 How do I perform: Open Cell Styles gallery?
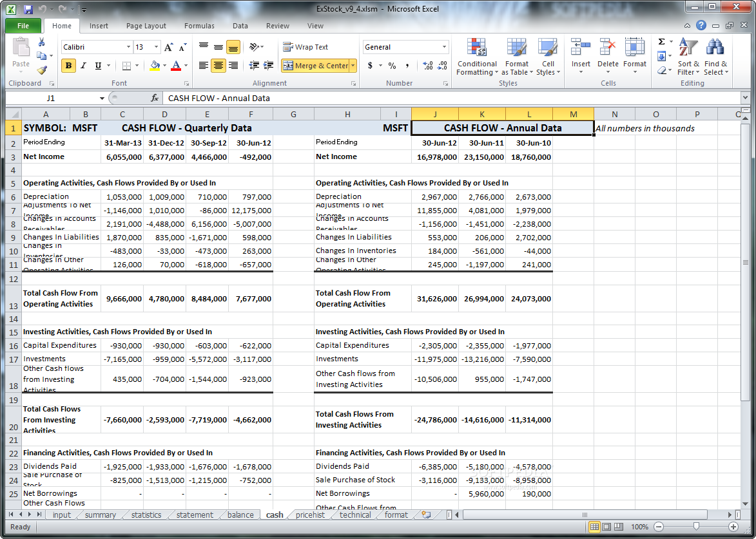[548, 57]
